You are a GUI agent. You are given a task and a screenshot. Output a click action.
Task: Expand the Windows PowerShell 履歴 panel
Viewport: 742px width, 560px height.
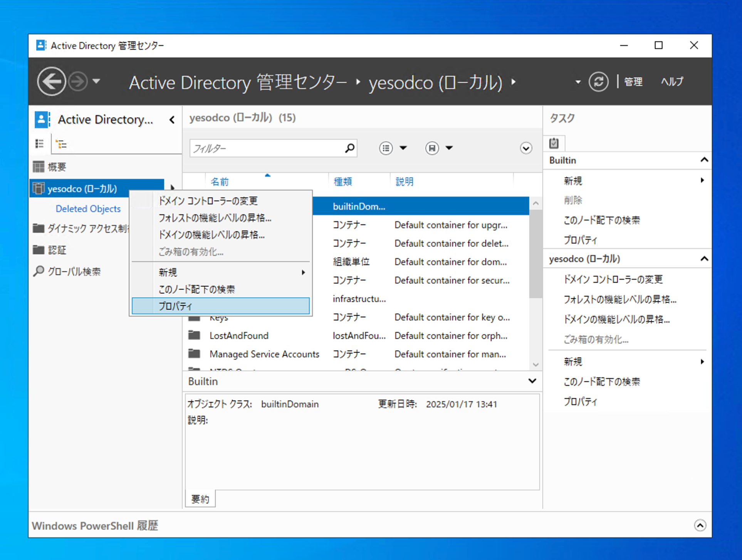(x=700, y=525)
